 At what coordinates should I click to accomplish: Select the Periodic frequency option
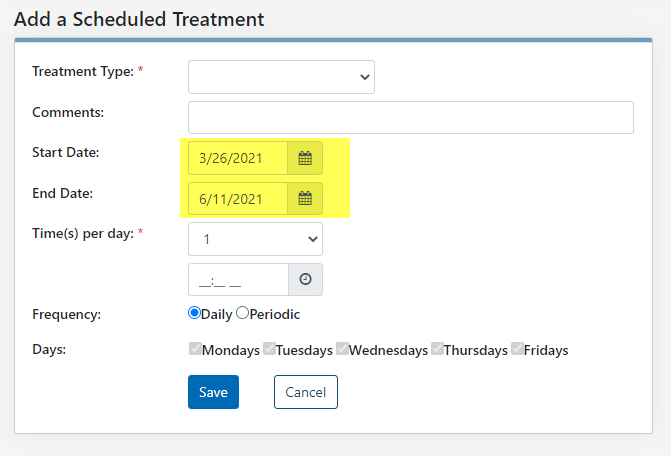coord(242,313)
